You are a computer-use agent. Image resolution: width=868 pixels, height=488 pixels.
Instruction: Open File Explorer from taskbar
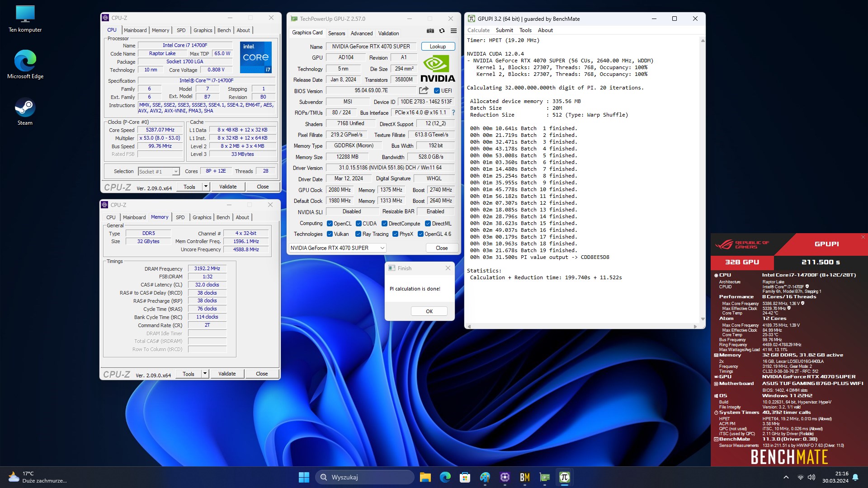425,477
